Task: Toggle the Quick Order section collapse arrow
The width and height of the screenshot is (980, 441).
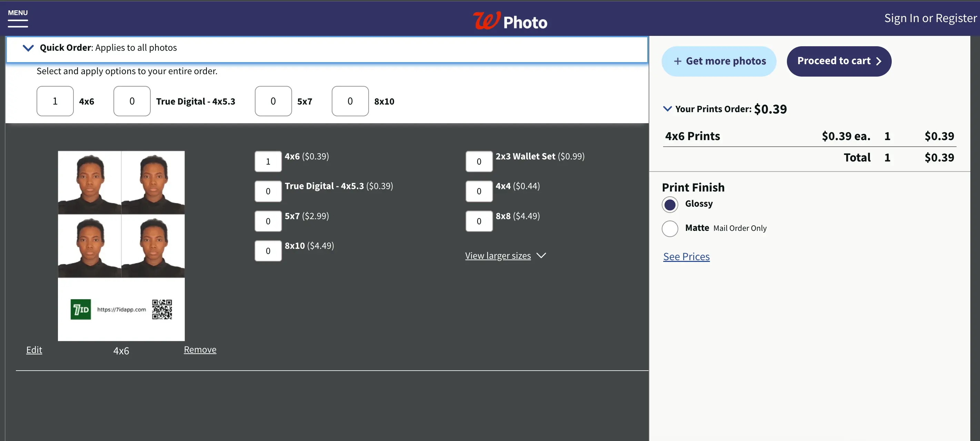Action: (x=28, y=48)
